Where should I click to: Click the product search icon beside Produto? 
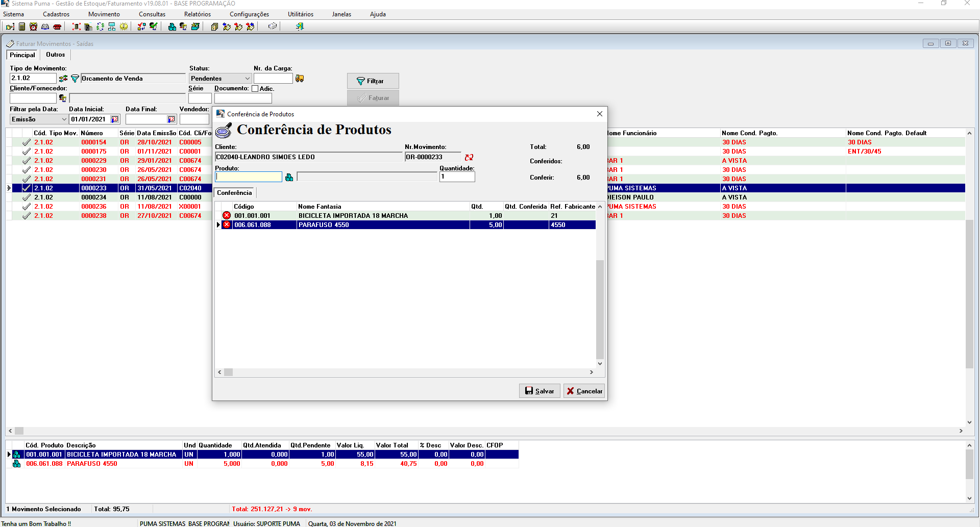coord(289,177)
